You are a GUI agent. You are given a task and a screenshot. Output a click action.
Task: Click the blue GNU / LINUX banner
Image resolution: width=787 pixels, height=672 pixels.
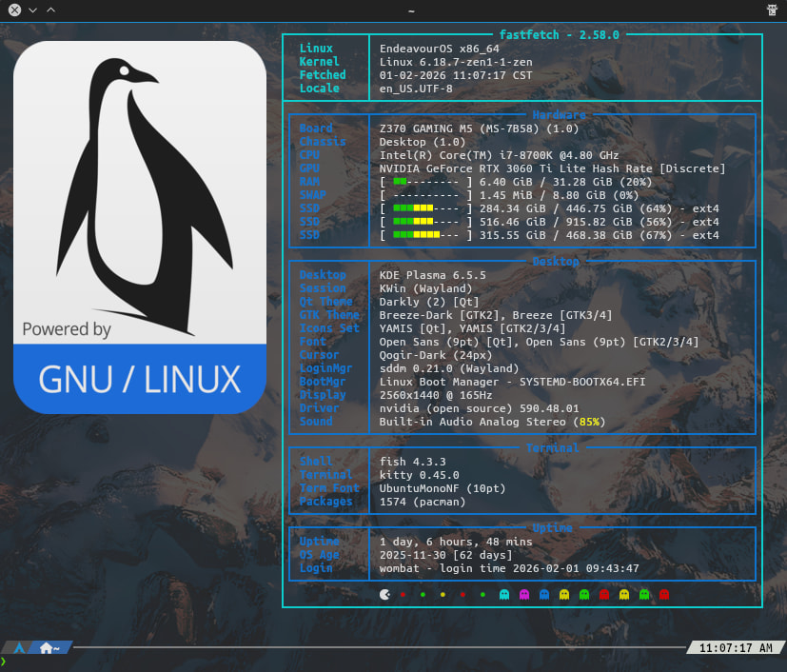coord(139,379)
